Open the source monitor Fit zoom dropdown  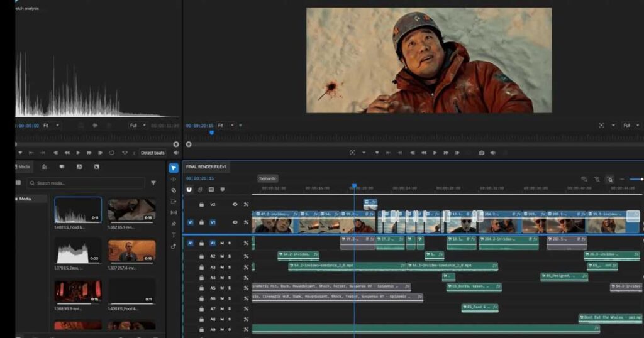(x=52, y=126)
